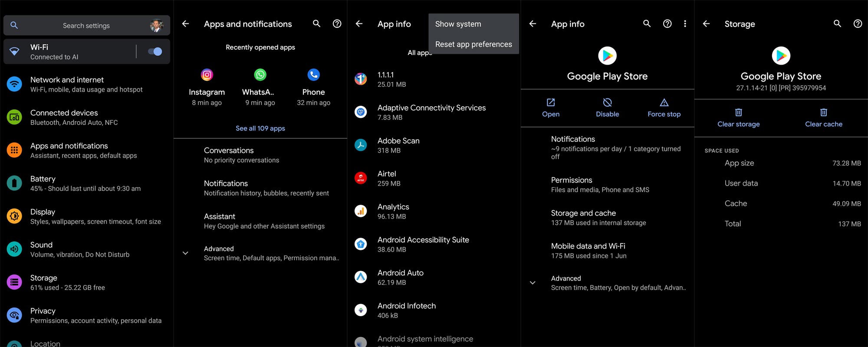This screenshot has height=347, width=868.
Task: Go back from Apps and notifications screen
Action: (x=185, y=24)
